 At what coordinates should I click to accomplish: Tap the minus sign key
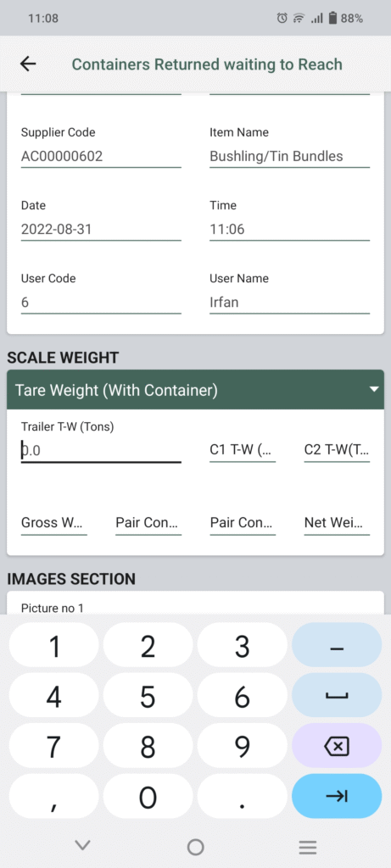coord(337,647)
